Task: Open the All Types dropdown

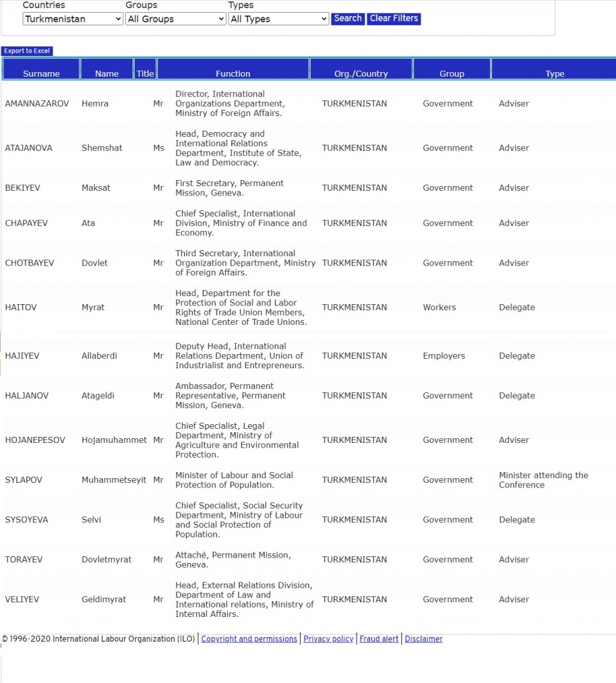Action: click(278, 19)
